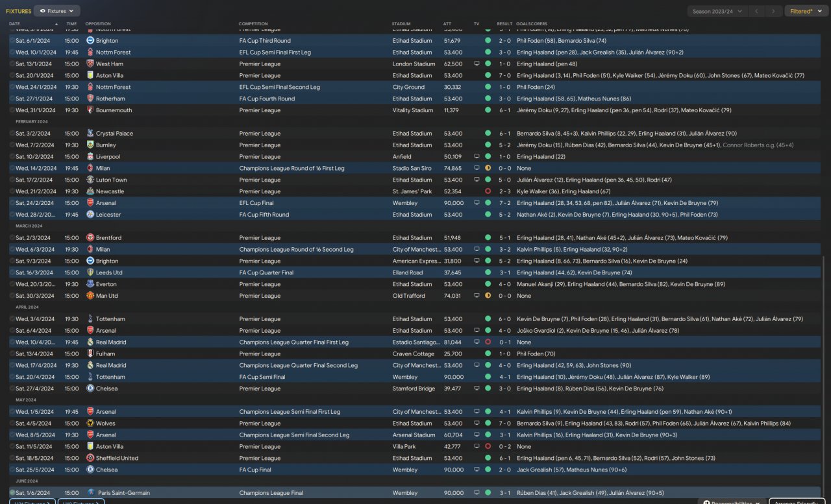Click the 'Phil Foden (70)' goalscorer text
The image size is (831, 504).
536,354
